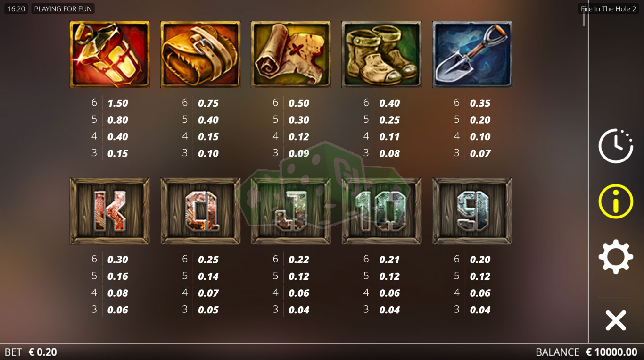Click the leather satchel symbol
Viewport: 644px width, 360px height.
200,54
